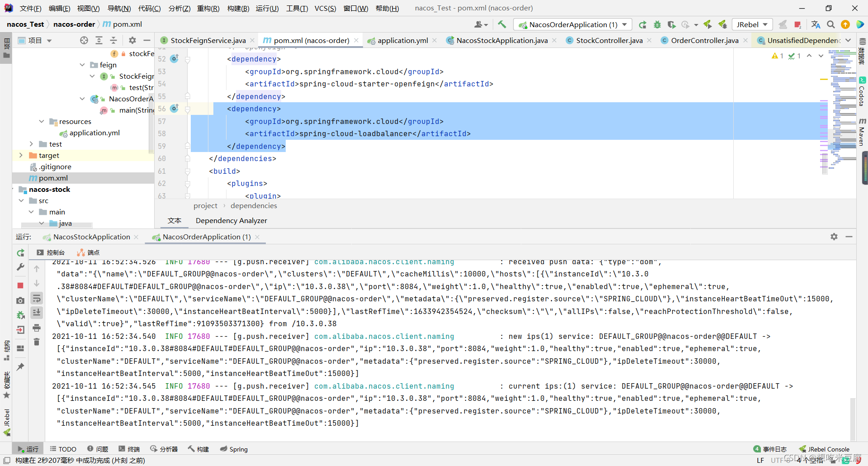Open project view dropdown next to 项目
This screenshot has height=466, width=868.
49,41
